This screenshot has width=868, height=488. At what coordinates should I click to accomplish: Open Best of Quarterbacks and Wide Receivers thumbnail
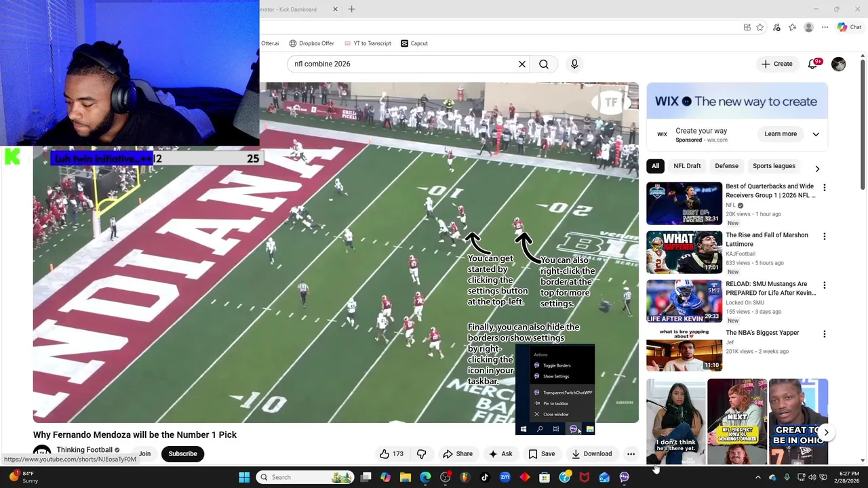click(684, 203)
